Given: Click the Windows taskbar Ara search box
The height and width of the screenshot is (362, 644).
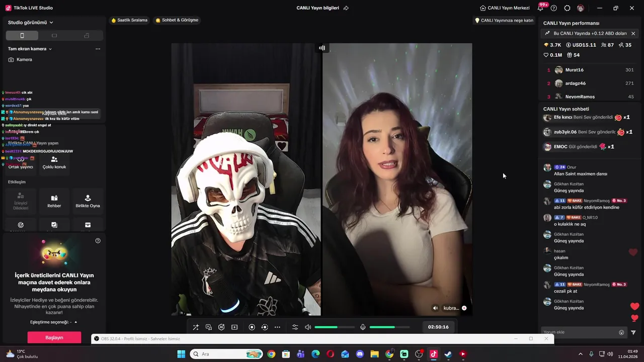Looking at the screenshot, I should click(226, 354).
